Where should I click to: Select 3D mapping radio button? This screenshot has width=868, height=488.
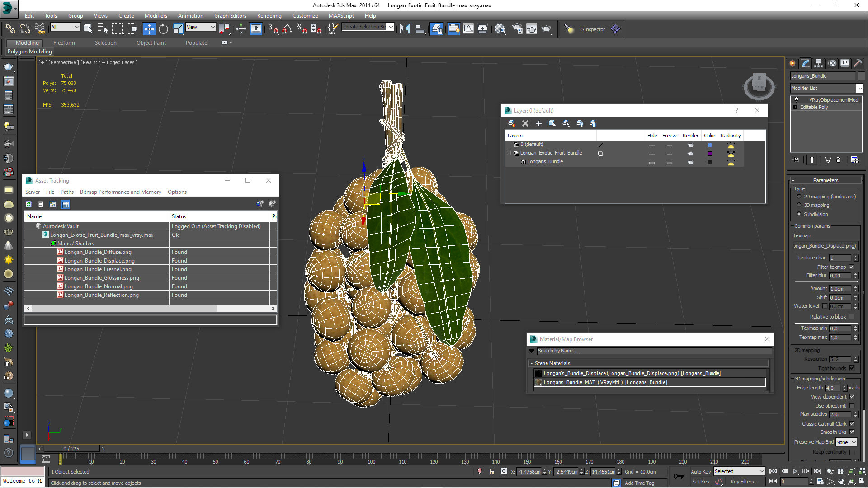tap(799, 205)
